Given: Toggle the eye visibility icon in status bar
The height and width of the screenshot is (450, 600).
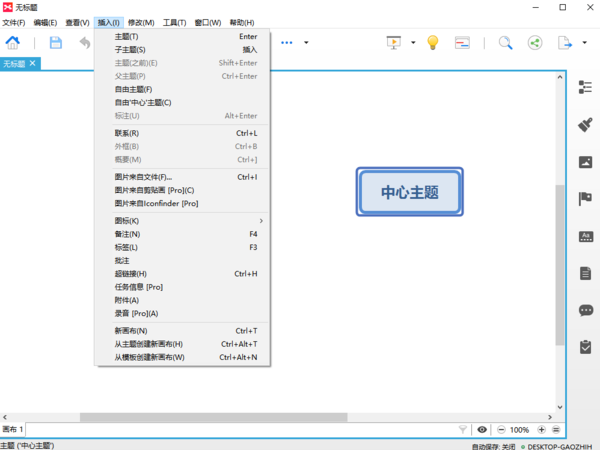Looking at the screenshot, I should point(482,430).
